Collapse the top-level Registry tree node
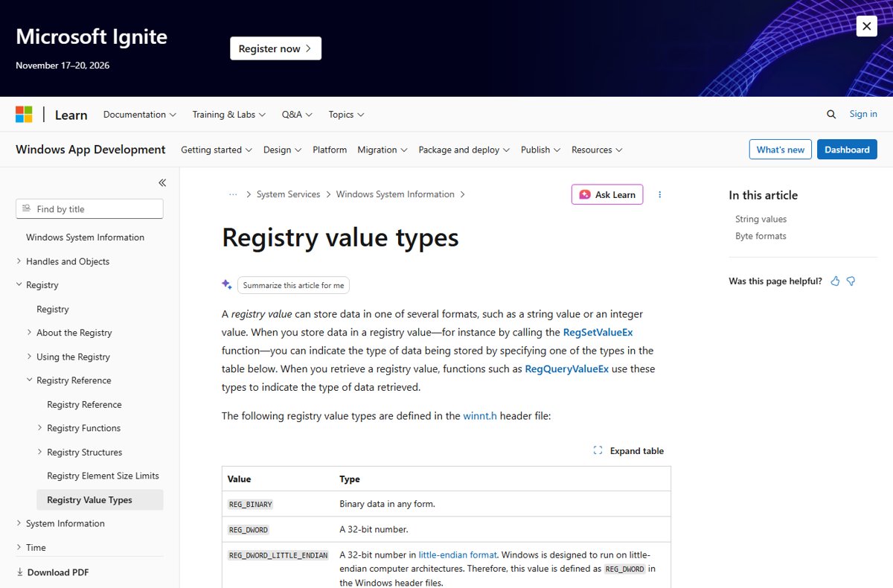 [x=19, y=285]
